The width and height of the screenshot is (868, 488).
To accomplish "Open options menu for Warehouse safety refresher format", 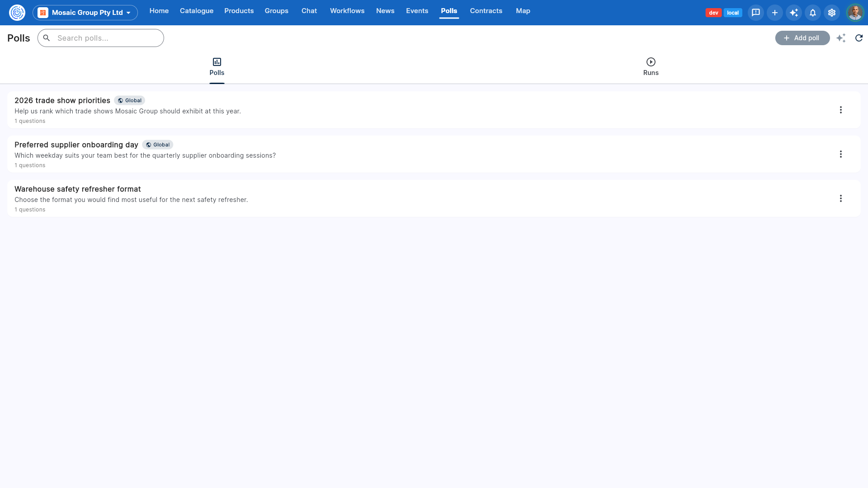I will point(841,198).
